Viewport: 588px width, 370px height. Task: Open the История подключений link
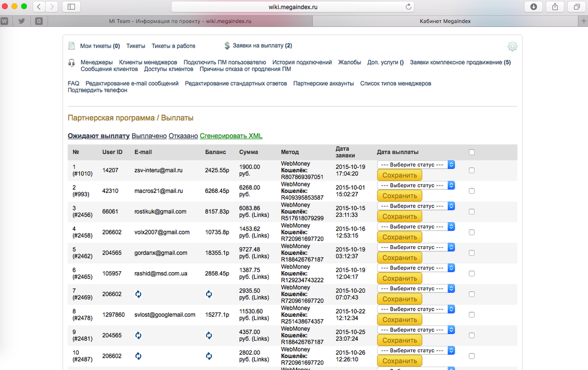[x=302, y=63]
